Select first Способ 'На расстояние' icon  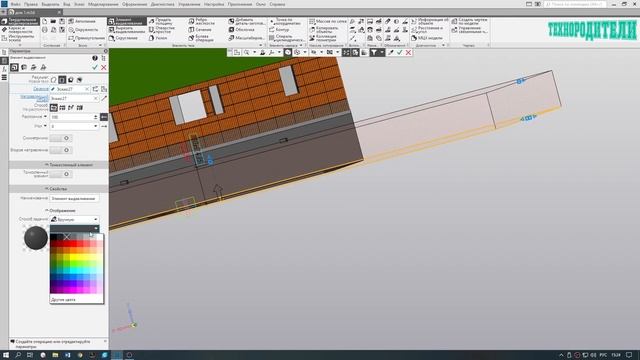pos(53,108)
